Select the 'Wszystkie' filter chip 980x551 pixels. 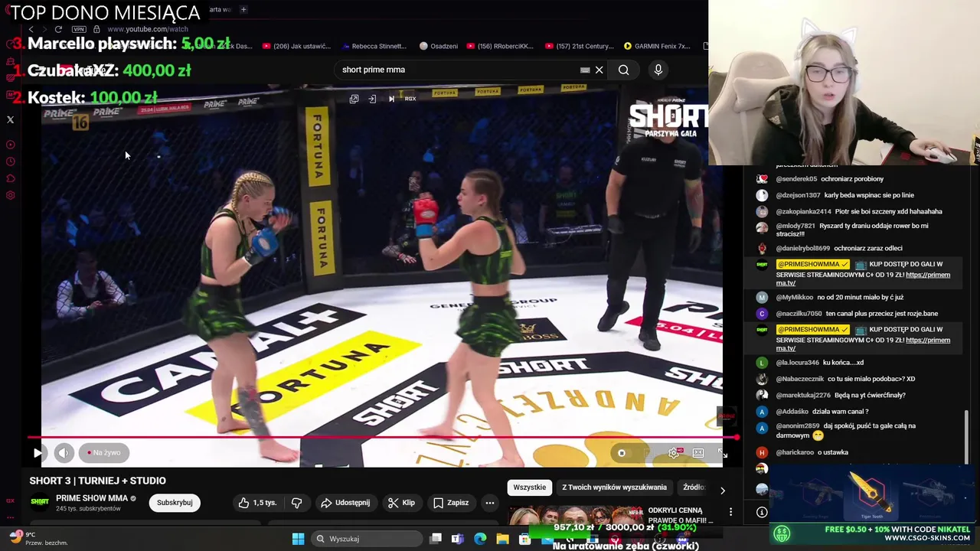click(529, 487)
